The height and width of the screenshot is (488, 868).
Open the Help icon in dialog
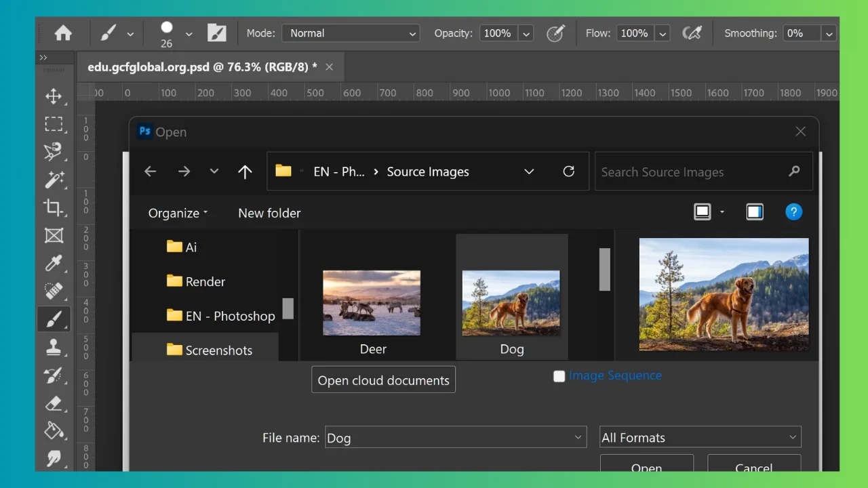[x=794, y=212]
